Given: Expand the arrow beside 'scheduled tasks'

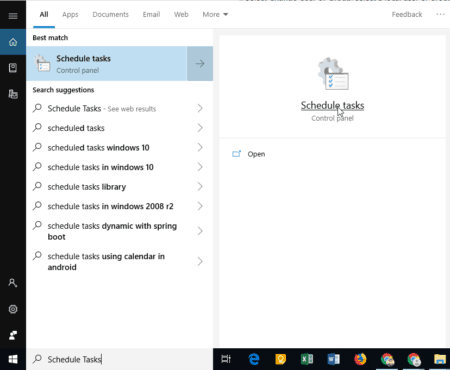Looking at the screenshot, I should click(200, 128).
